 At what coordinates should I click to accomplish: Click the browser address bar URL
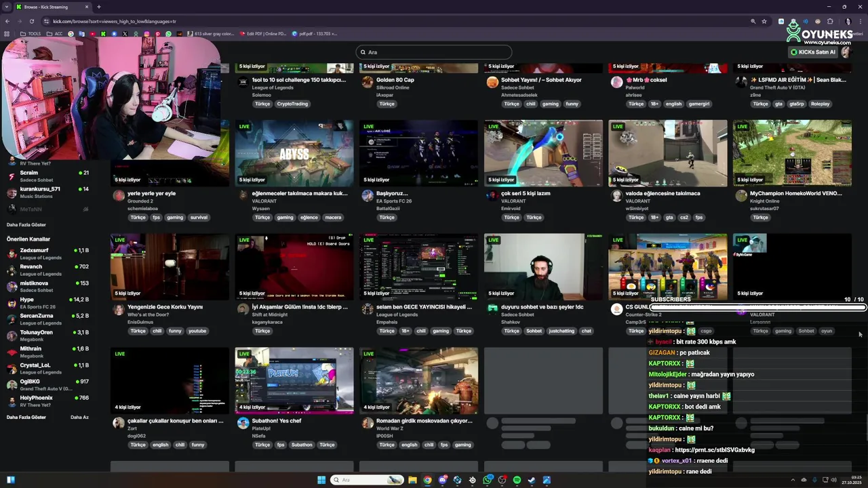click(x=115, y=21)
